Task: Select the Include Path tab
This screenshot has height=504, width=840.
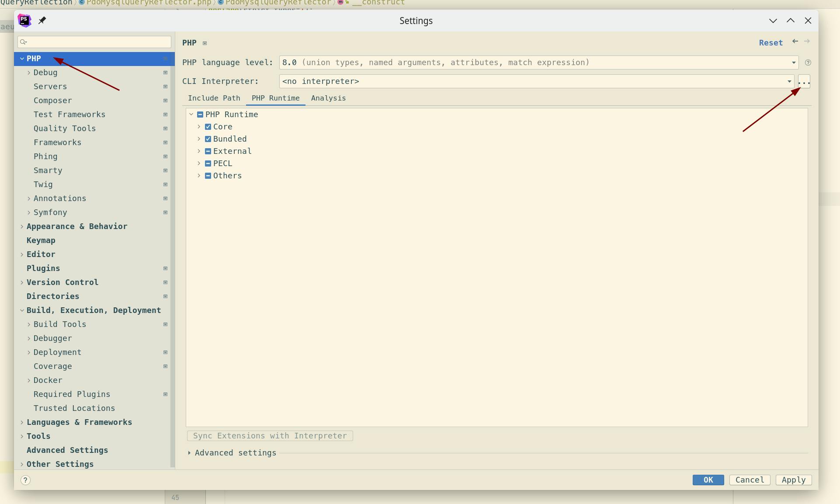Action: (214, 98)
